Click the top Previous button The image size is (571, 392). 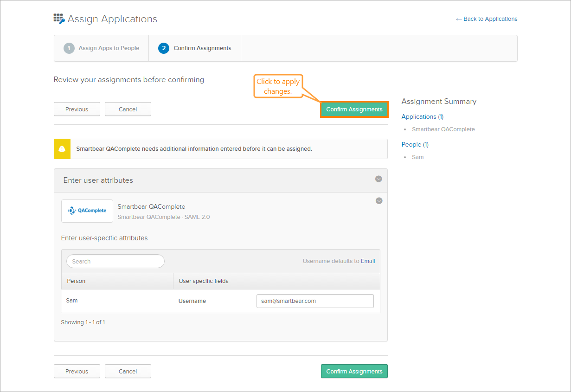point(77,109)
